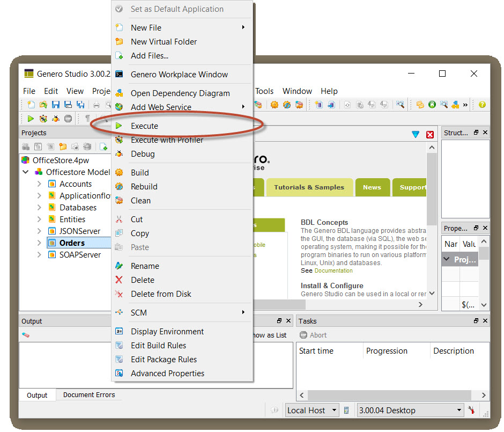
Task: Click the Progression column header
Action: pos(387,351)
